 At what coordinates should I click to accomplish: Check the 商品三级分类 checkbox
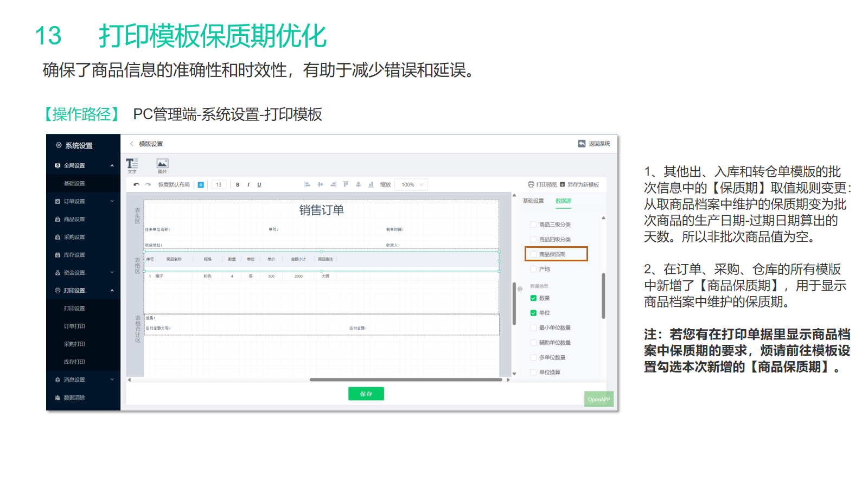[533, 224]
